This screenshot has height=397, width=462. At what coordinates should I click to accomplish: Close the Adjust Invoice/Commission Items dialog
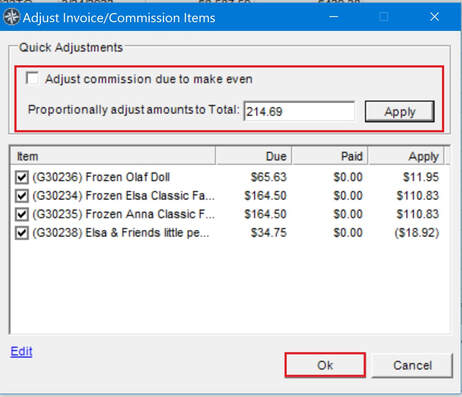click(434, 17)
